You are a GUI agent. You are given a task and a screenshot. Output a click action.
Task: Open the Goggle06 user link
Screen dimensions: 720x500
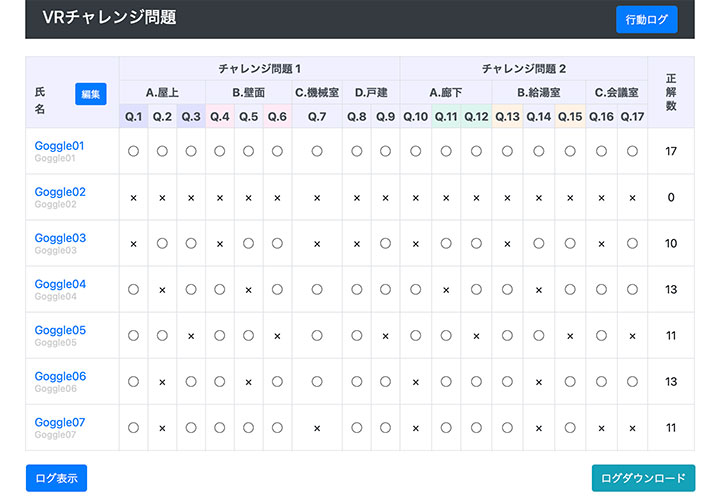coord(60,376)
